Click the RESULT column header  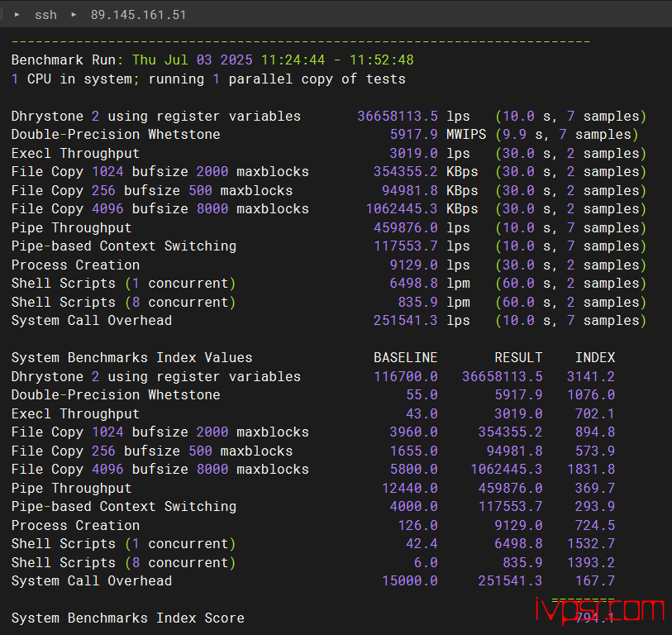click(518, 358)
